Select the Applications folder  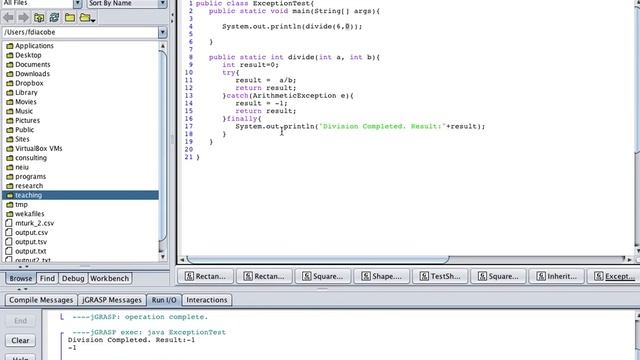34,46
